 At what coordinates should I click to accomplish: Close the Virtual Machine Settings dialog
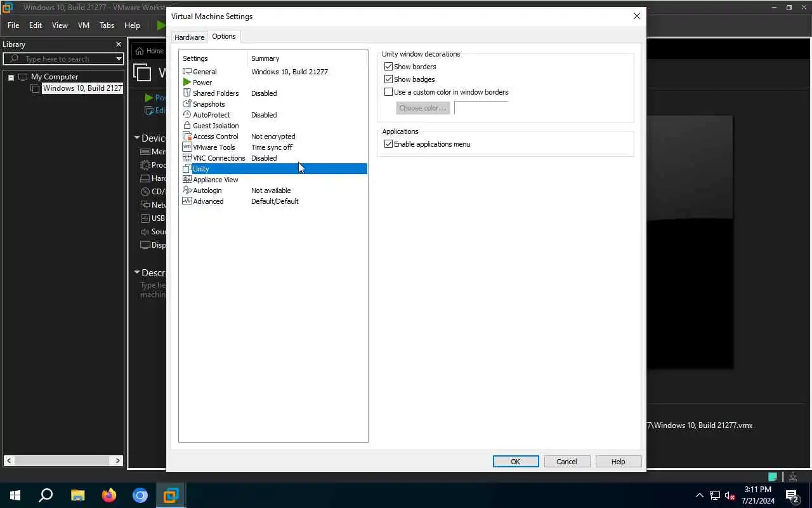[637, 16]
